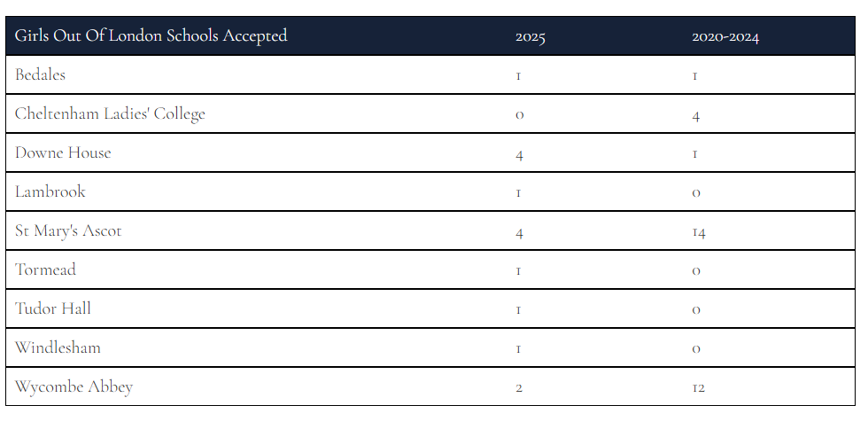
Task: Click Bedales' 2025 value of 1
Action: coord(518,76)
